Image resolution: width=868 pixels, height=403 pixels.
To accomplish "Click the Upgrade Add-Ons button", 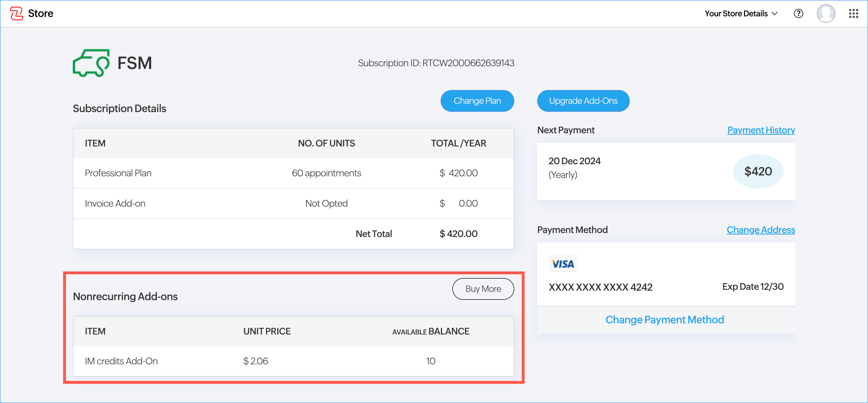I will 583,101.
